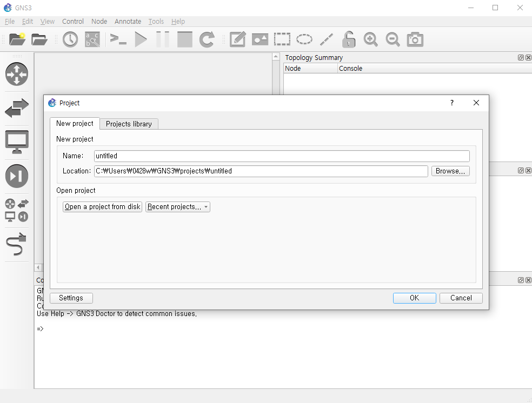
Task: Click the New blank project toolbar icon
Action: tap(17, 39)
